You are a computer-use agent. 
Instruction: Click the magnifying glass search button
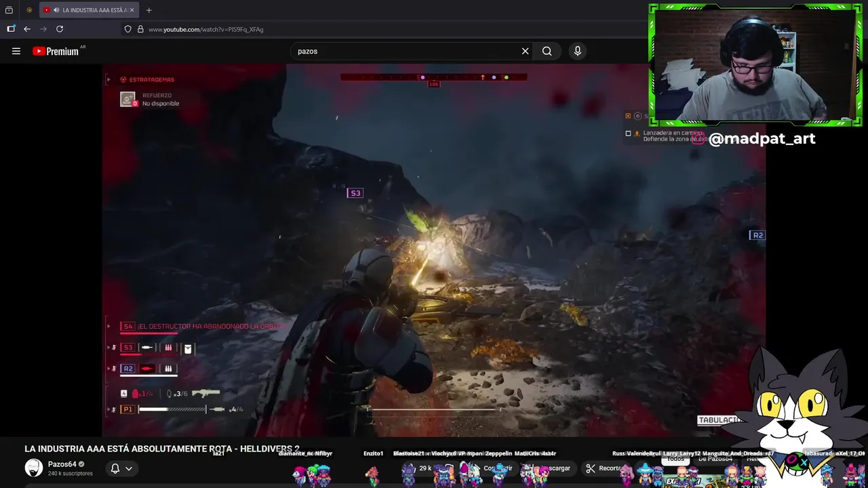[x=547, y=51]
